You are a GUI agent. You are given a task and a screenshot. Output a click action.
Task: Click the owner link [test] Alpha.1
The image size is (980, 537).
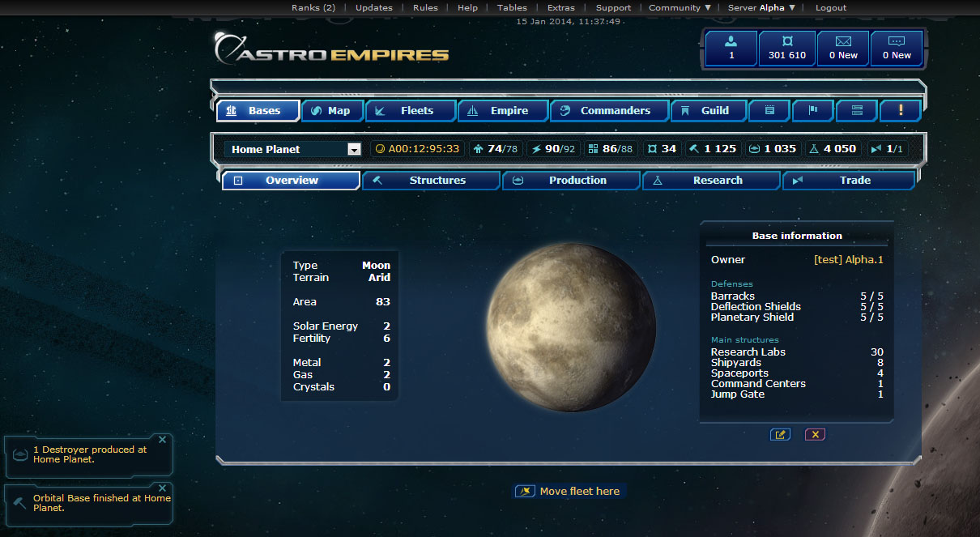coord(849,260)
